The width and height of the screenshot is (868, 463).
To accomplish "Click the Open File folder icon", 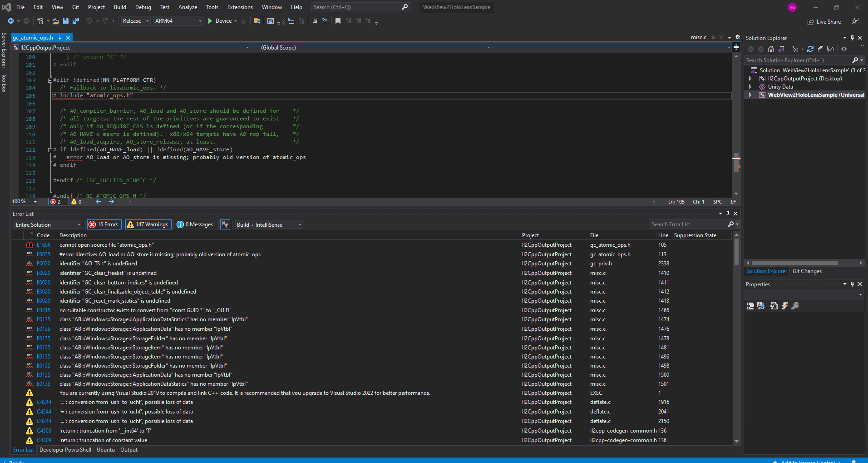I will (x=55, y=21).
